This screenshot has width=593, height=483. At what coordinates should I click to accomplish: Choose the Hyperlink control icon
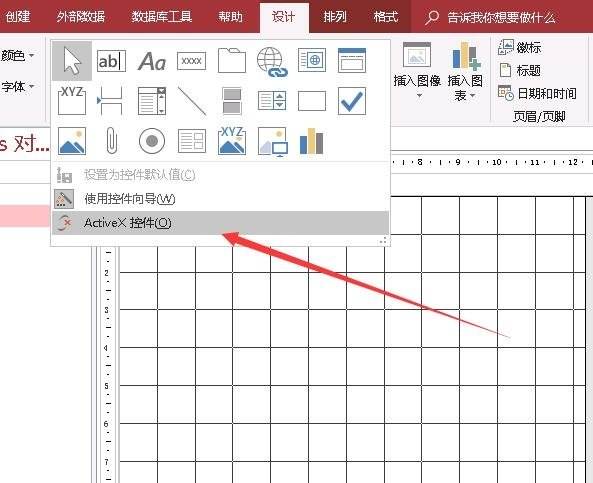tap(272, 61)
